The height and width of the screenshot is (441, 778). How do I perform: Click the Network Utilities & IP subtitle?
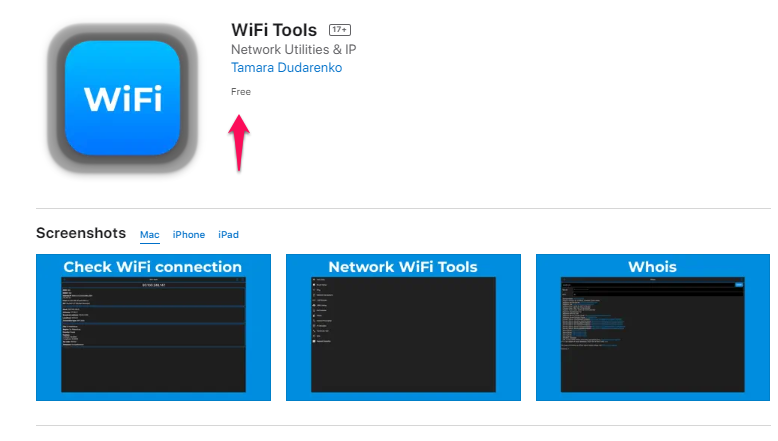pyautogui.click(x=294, y=50)
